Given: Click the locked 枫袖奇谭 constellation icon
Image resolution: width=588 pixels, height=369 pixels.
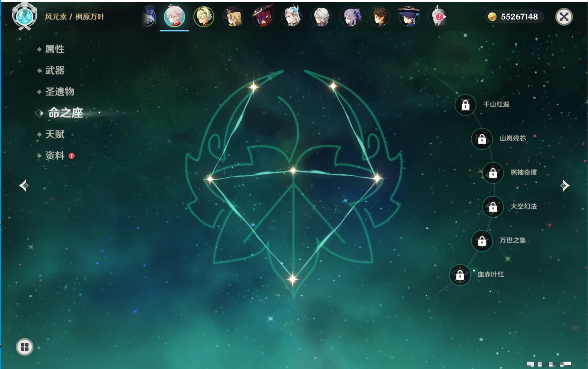Looking at the screenshot, I should pyautogui.click(x=493, y=173).
